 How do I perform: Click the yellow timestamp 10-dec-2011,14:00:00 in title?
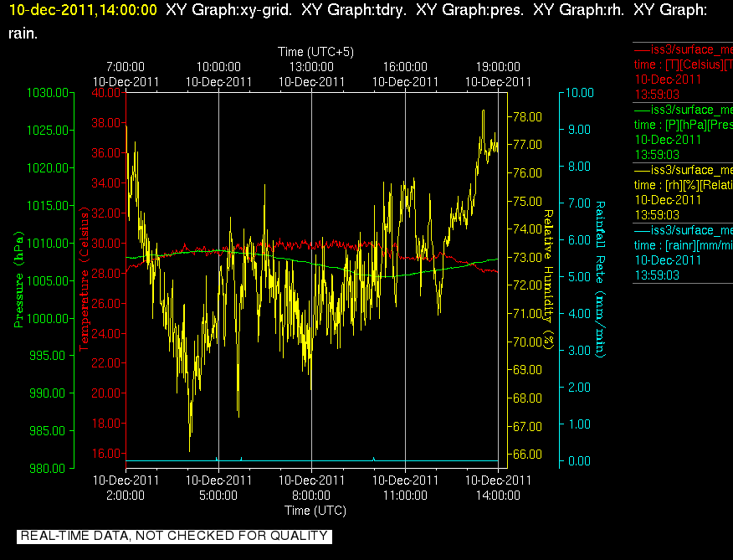click(83, 10)
